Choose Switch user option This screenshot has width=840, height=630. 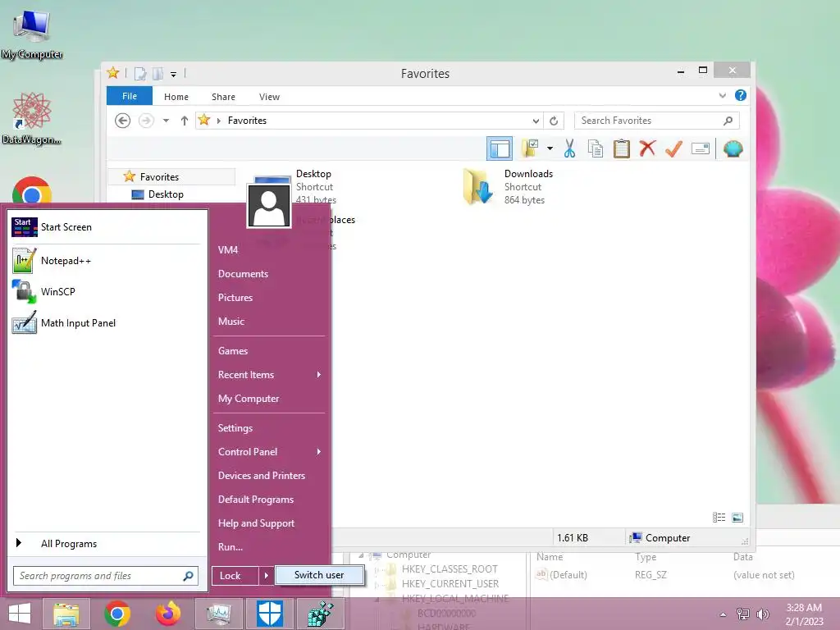319,575
